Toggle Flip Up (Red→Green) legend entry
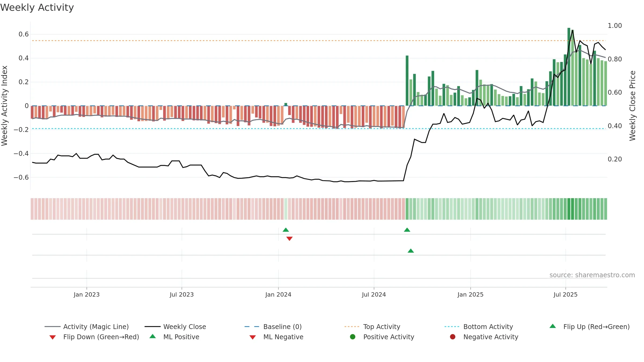Viewport: 644px width, 362px height. (590, 327)
